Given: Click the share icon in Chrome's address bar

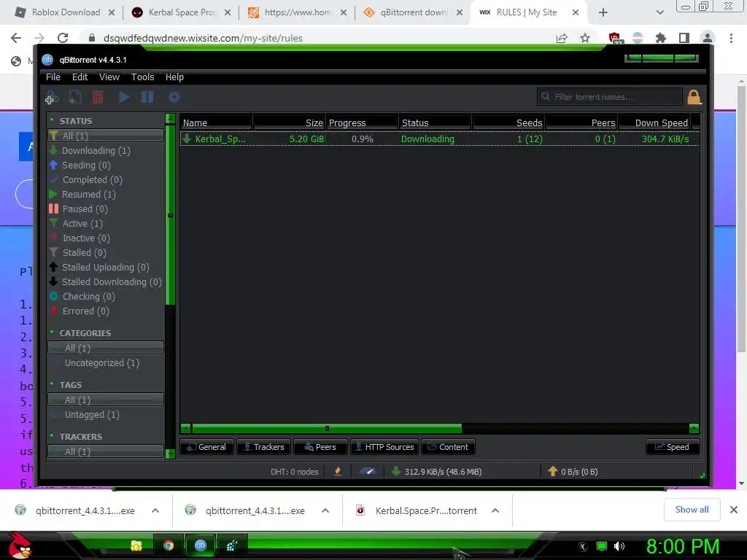Looking at the screenshot, I should (x=562, y=38).
